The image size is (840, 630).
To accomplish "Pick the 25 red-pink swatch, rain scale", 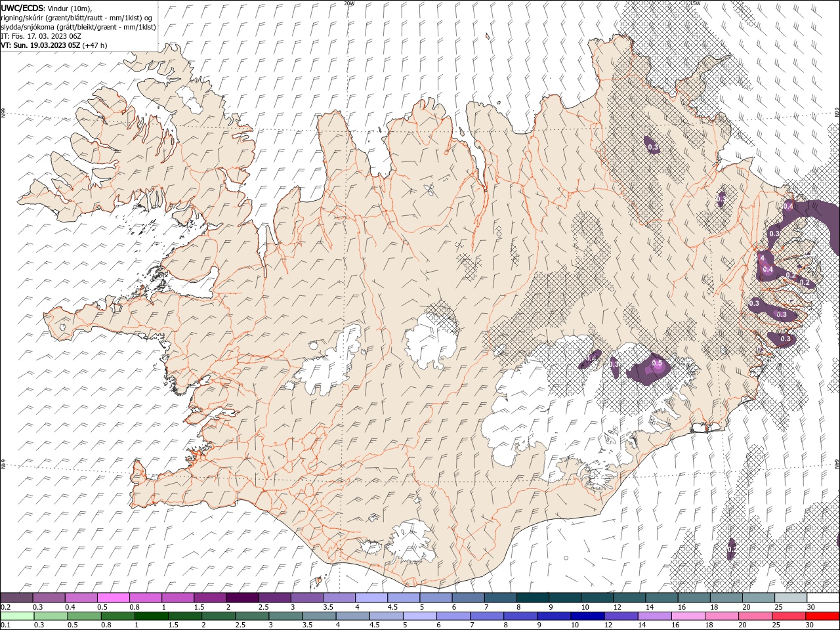I will click(x=788, y=616).
